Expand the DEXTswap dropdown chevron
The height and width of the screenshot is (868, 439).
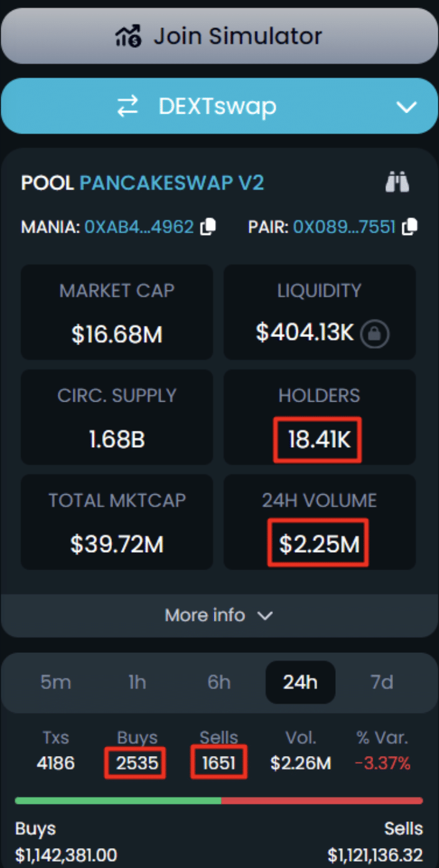[x=407, y=107]
